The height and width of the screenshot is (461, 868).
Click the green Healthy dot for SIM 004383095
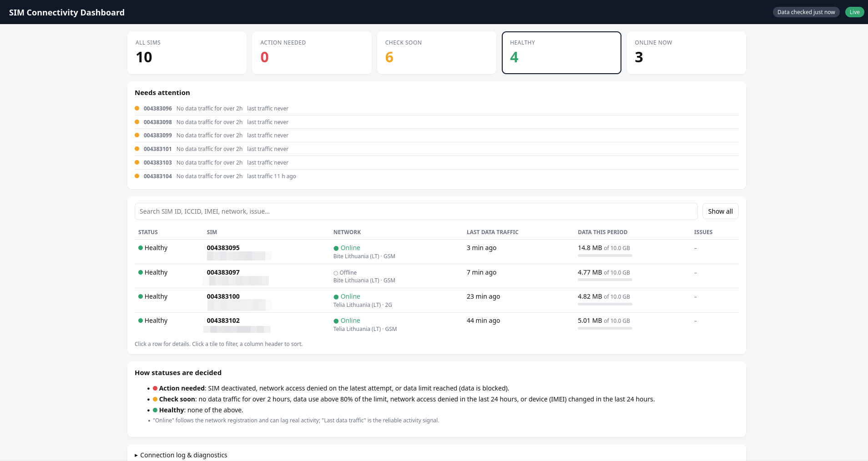[141, 248]
